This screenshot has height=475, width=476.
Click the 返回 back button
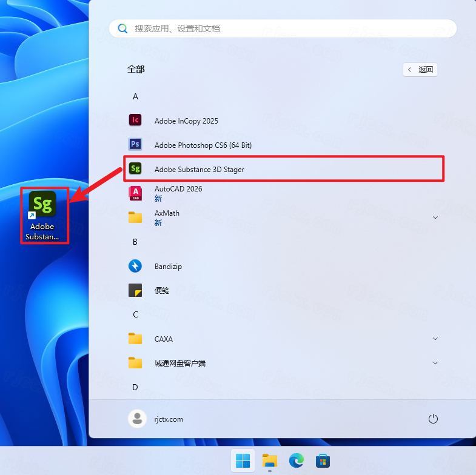click(x=420, y=70)
